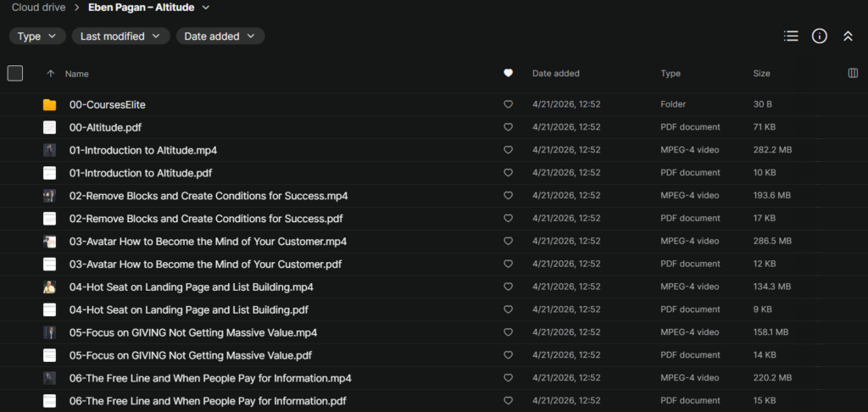The image size is (868, 412).
Task: Click 06-The Free Line mp4 thumbnail
Action: (50, 378)
